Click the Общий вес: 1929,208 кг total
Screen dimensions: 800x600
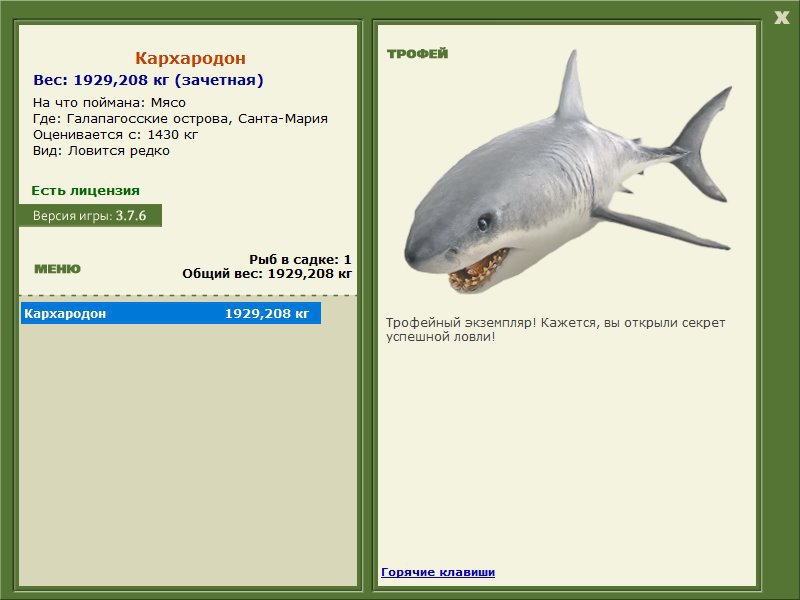(x=267, y=274)
